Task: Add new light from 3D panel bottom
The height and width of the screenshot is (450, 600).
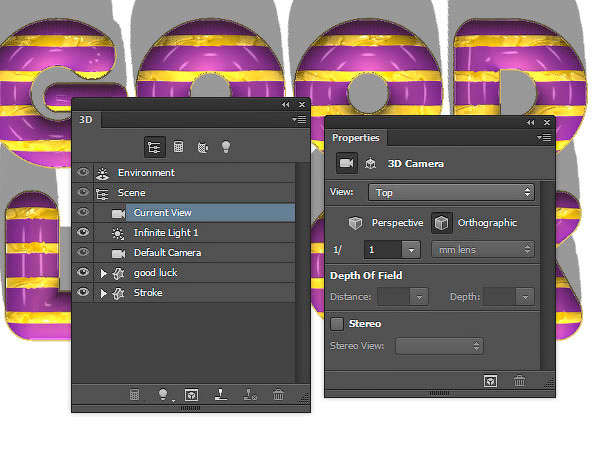Action: (163, 394)
